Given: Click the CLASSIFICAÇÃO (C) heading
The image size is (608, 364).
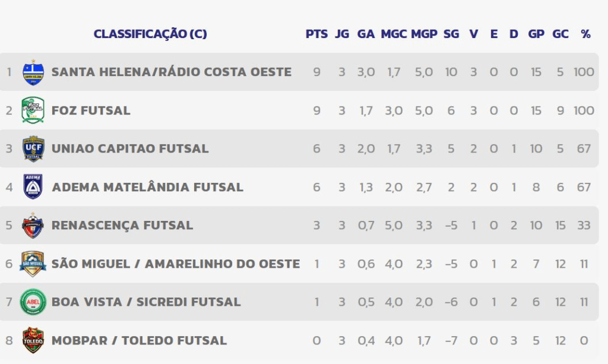Looking at the screenshot, I should 150,34.
